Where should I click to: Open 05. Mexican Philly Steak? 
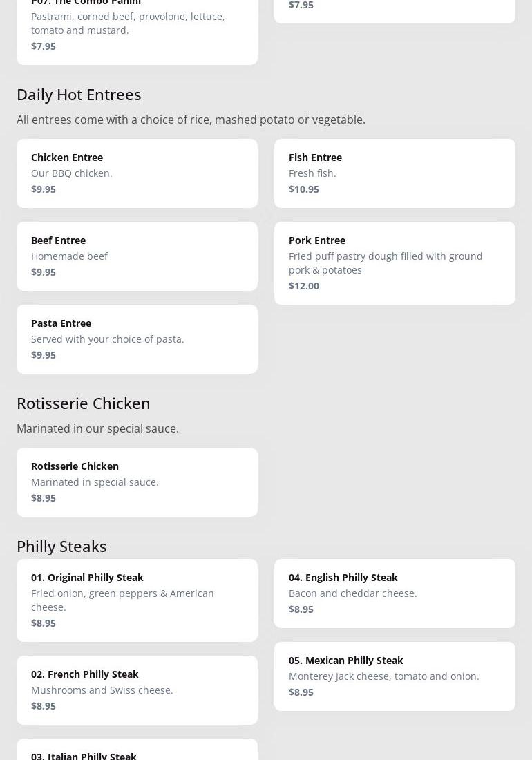(x=395, y=676)
